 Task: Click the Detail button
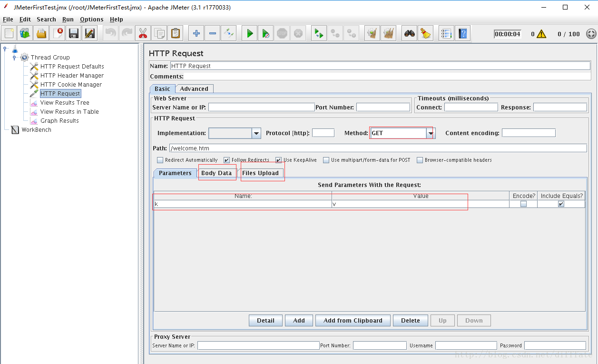pyautogui.click(x=265, y=321)
